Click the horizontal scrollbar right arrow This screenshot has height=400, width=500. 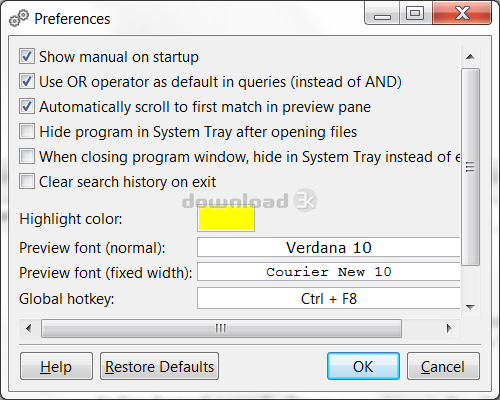click(449, 329)
